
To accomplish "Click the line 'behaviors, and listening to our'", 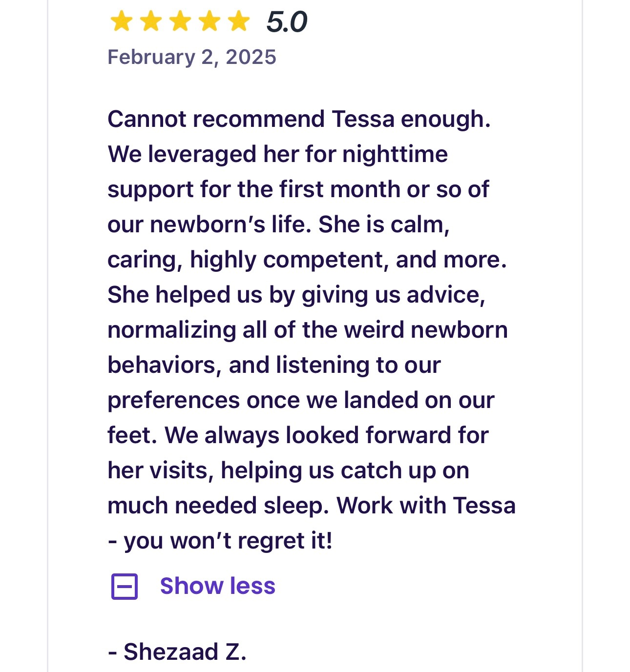I will tap(274, 365).
